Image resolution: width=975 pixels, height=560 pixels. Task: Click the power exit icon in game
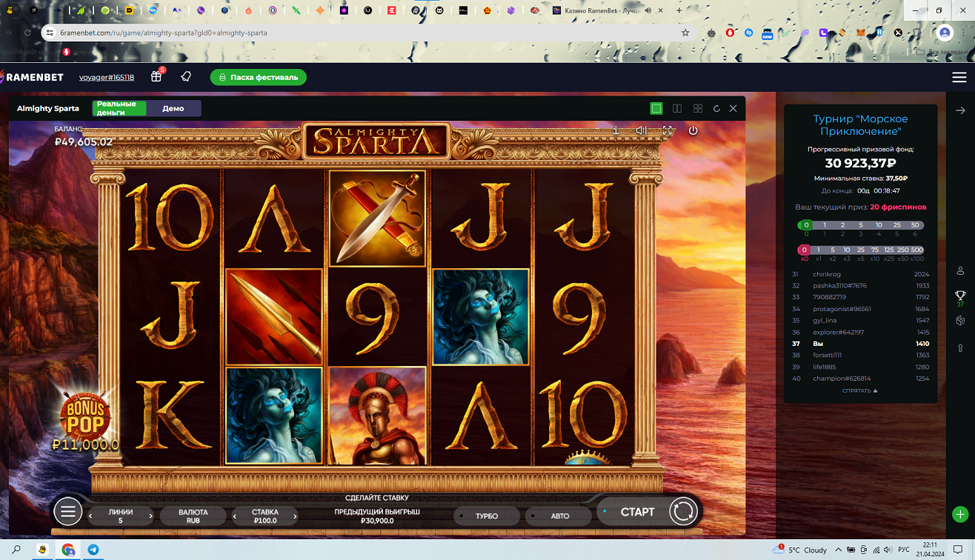click(x=693, y=130)
